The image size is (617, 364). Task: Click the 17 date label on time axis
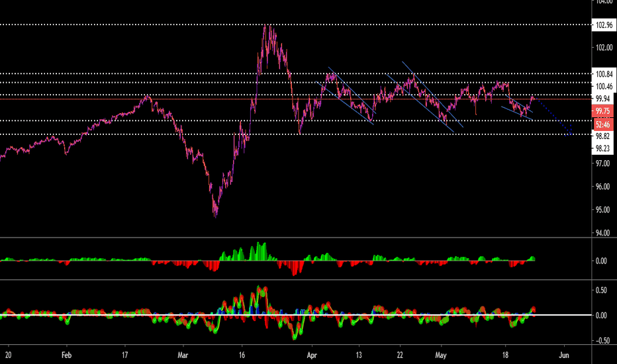[x=124, y=355]
